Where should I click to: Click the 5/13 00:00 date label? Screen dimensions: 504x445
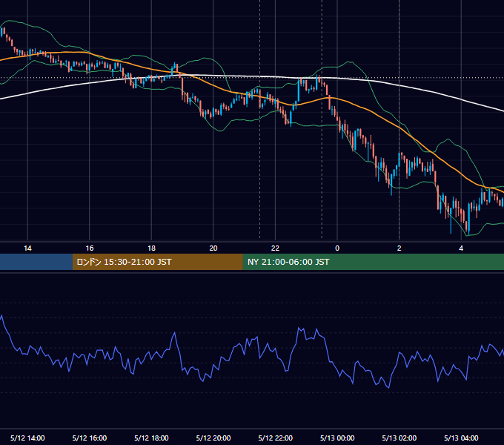(x=337, y=438)
